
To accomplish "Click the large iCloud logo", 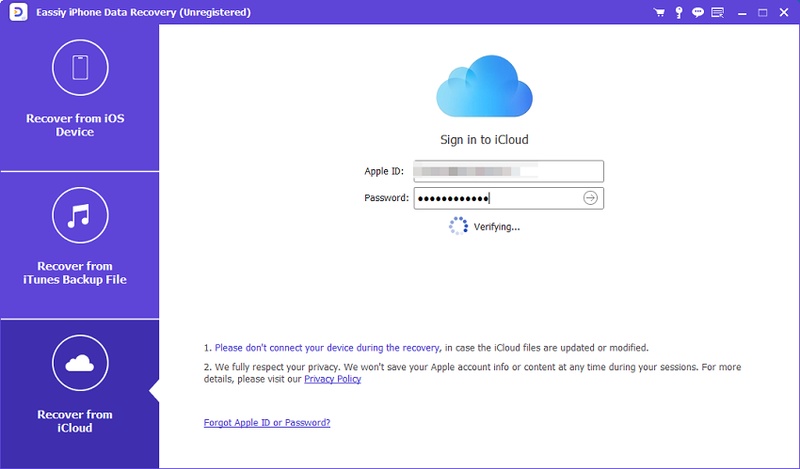I will click(x=484, y=86).
